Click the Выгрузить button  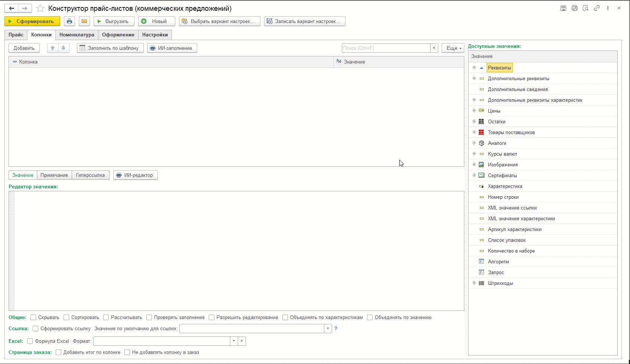coord(114,21)
